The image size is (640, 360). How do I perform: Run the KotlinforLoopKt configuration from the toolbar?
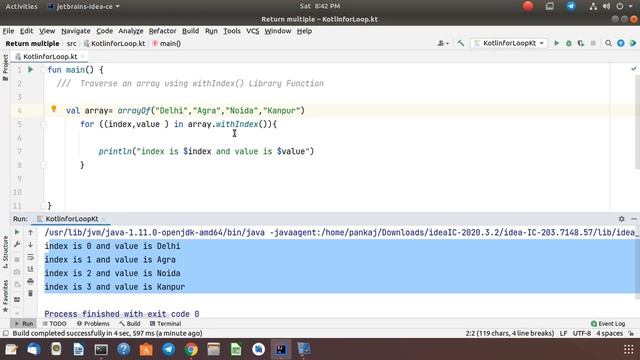556,43
